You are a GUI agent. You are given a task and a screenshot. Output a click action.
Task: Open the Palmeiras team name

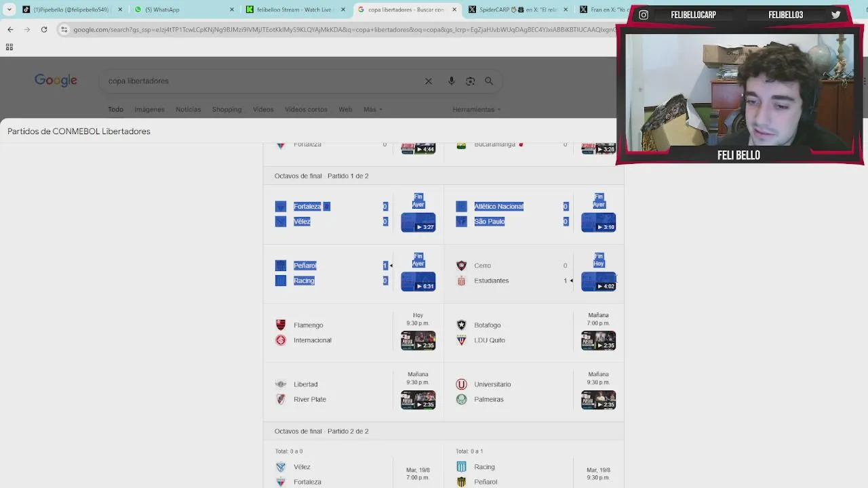pyautogui.click(x=489, y=399)
